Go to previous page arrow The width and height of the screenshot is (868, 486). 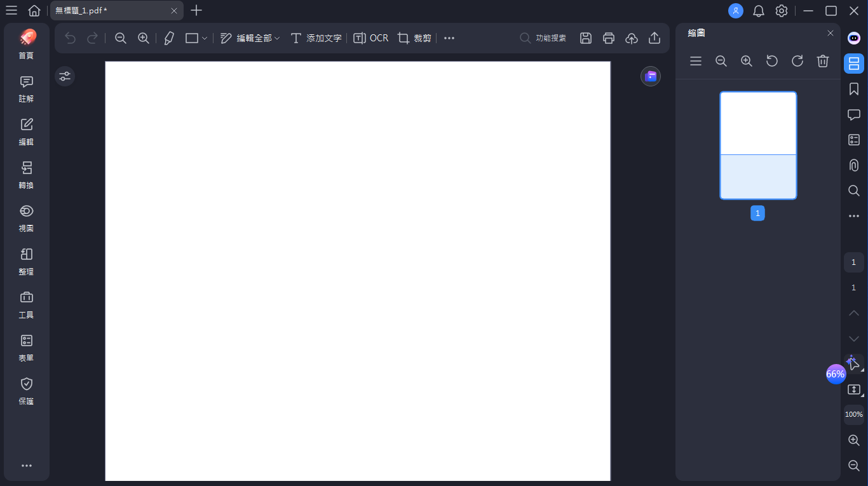point(854,313)
